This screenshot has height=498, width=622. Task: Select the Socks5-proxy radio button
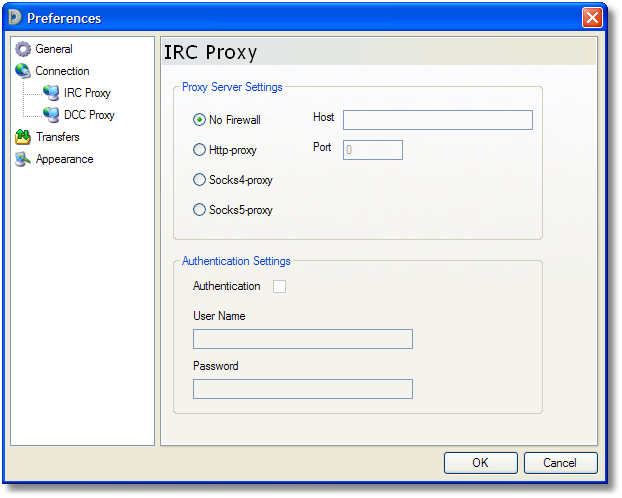(x=199, y=210)
